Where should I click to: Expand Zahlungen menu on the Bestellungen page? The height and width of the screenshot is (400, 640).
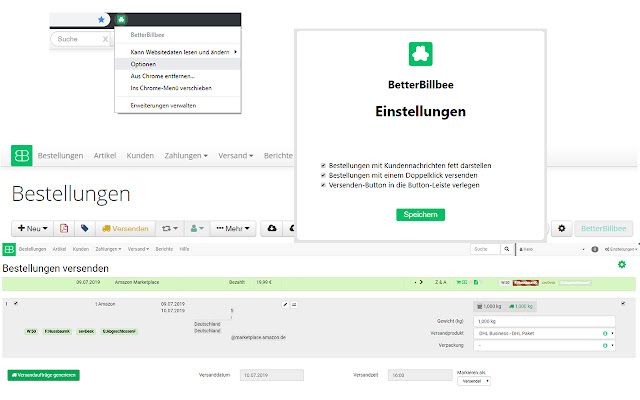[186, 156]
